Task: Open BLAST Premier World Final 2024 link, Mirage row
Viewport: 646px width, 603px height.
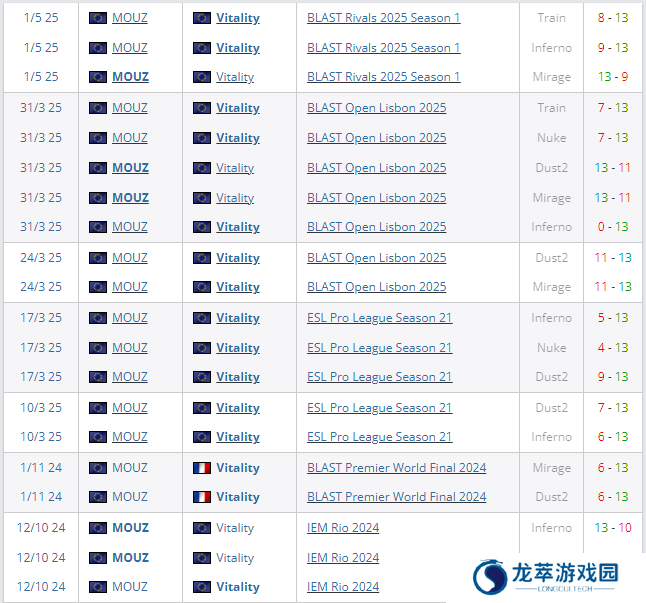Action: (x=396, y=468)
